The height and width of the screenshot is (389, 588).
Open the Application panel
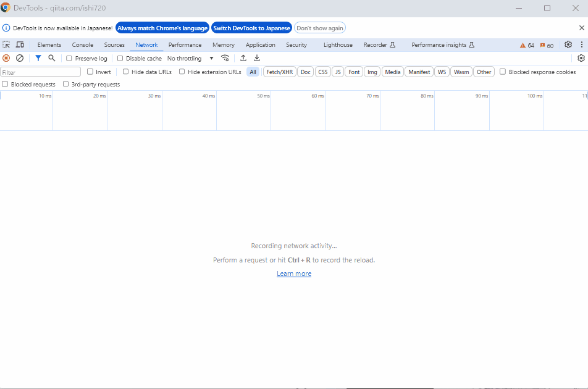point(260,44)
